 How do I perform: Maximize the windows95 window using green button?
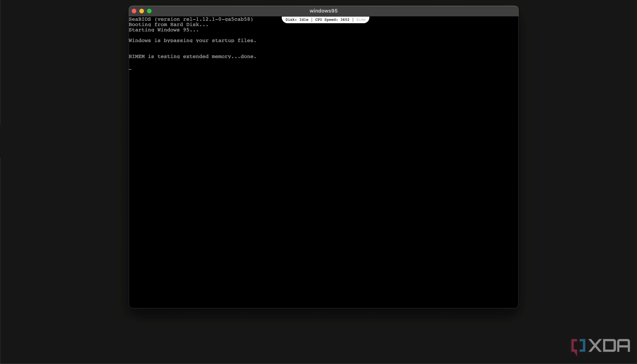coord(149,11)
